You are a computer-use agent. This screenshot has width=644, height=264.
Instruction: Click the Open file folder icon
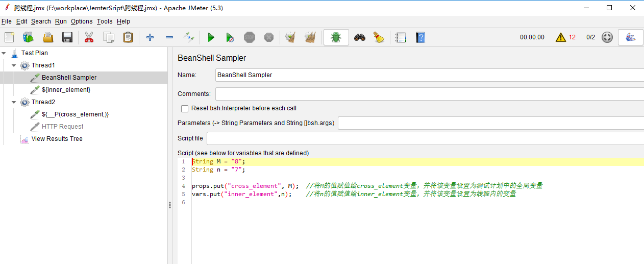click(x=48, y=37)
